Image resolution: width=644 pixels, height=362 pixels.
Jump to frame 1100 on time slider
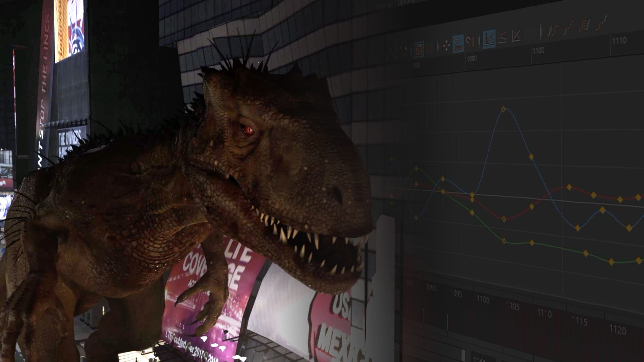[x=483, y=299]
